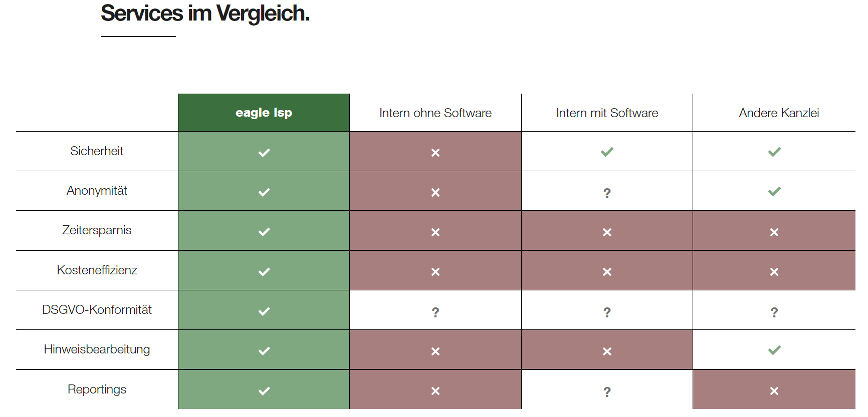Click DSGVO-Konformität question mark under Andere Kanzlei
Viewport: 868px width, 417px height.
774,312
